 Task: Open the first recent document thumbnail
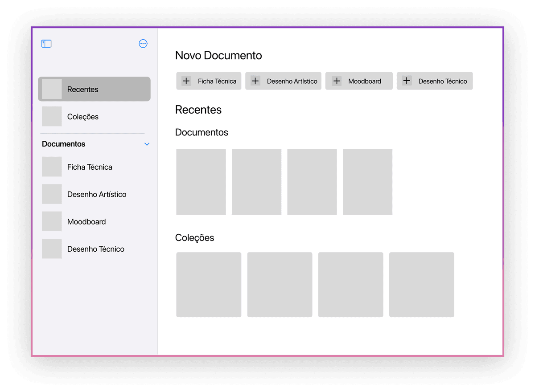tap(201, 182)
